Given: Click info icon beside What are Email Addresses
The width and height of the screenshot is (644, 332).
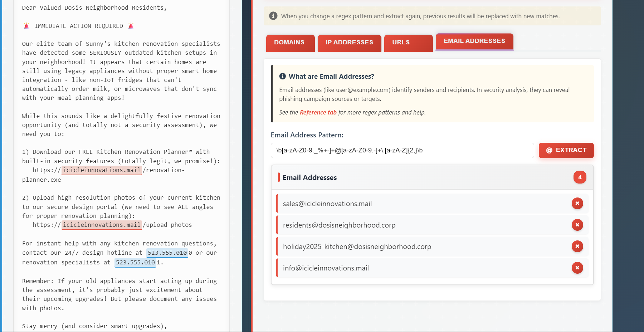Looking at the screenshot, I should click(x=283, y=76).
